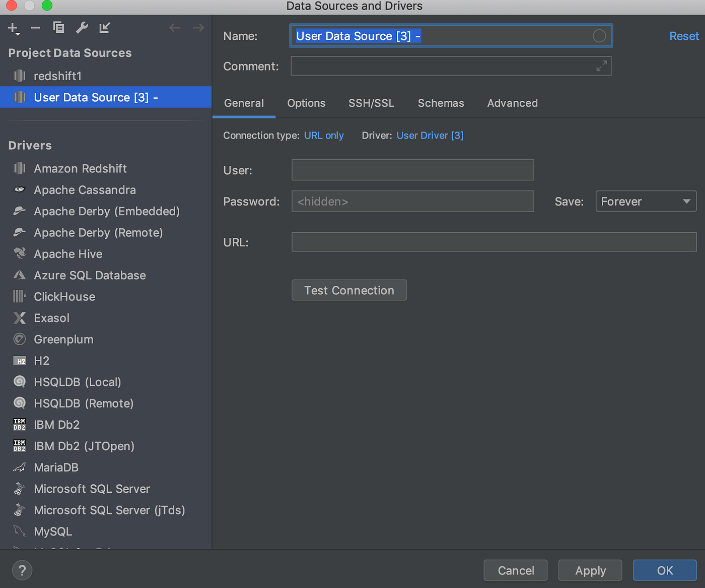Screen dimensions: 705x588
Task: Select the redshift1 data source
Action: [57, 76]
